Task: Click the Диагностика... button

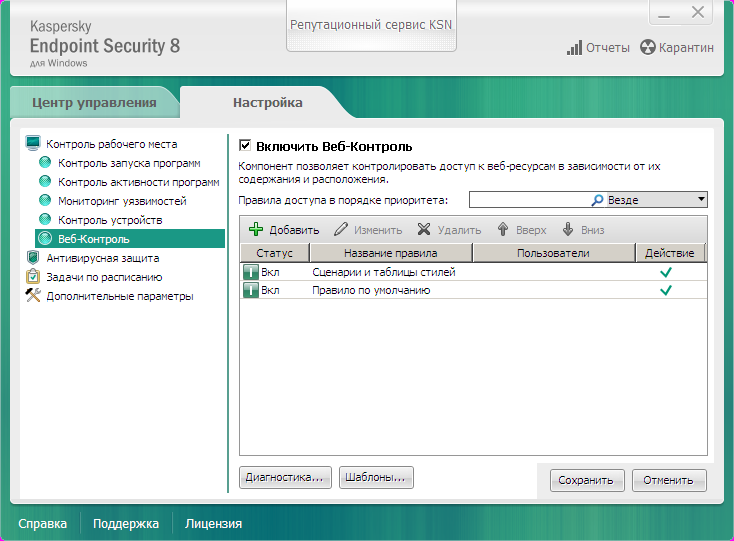Action: coord(285,477)
